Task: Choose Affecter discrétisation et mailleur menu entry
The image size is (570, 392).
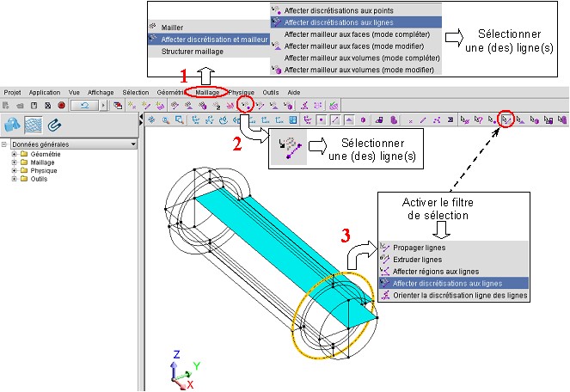Action: [206, 39]
